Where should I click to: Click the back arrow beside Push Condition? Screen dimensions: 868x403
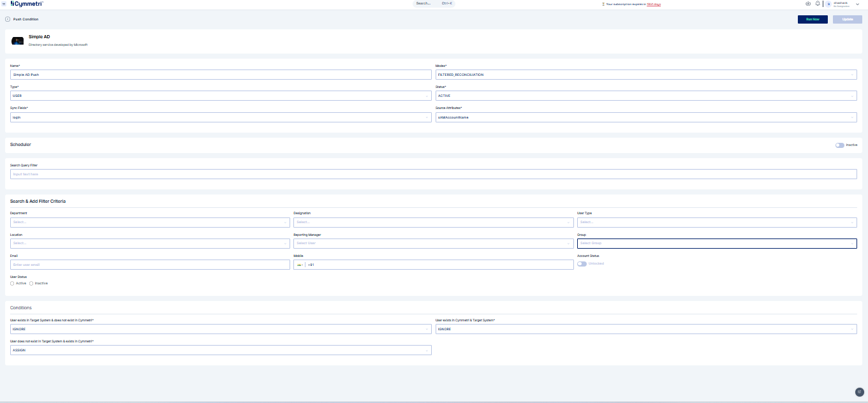[x=8, y=19]
